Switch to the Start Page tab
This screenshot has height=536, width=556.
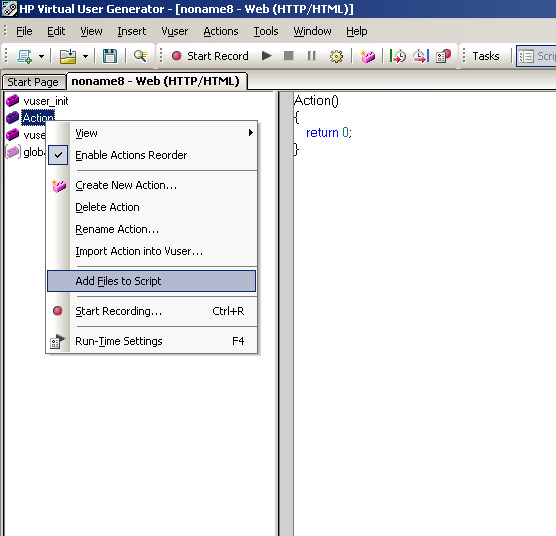[33, 82]
